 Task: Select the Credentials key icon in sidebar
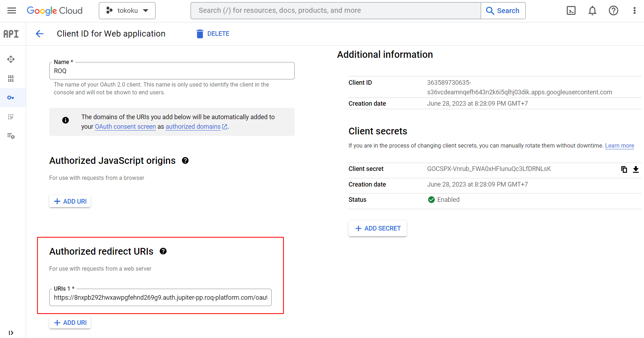point(11,98)
